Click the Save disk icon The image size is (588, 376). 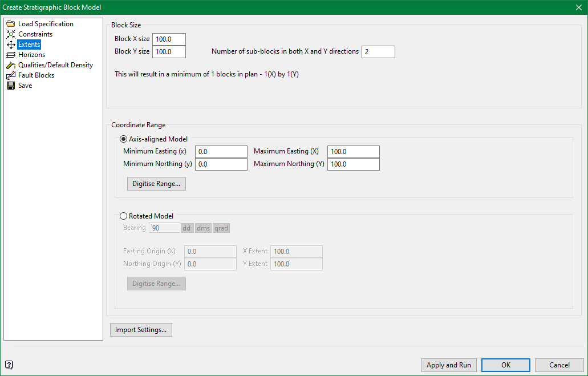coord(11,85)
